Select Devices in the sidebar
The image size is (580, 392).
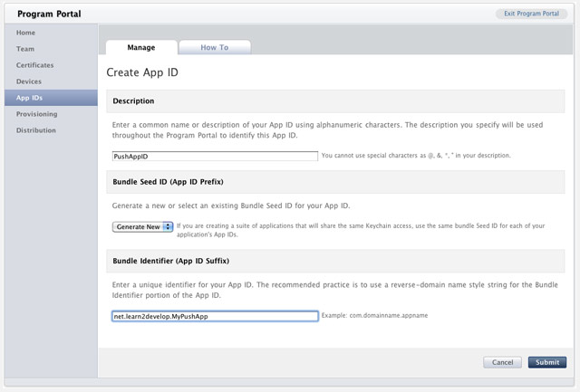[29, 81]
